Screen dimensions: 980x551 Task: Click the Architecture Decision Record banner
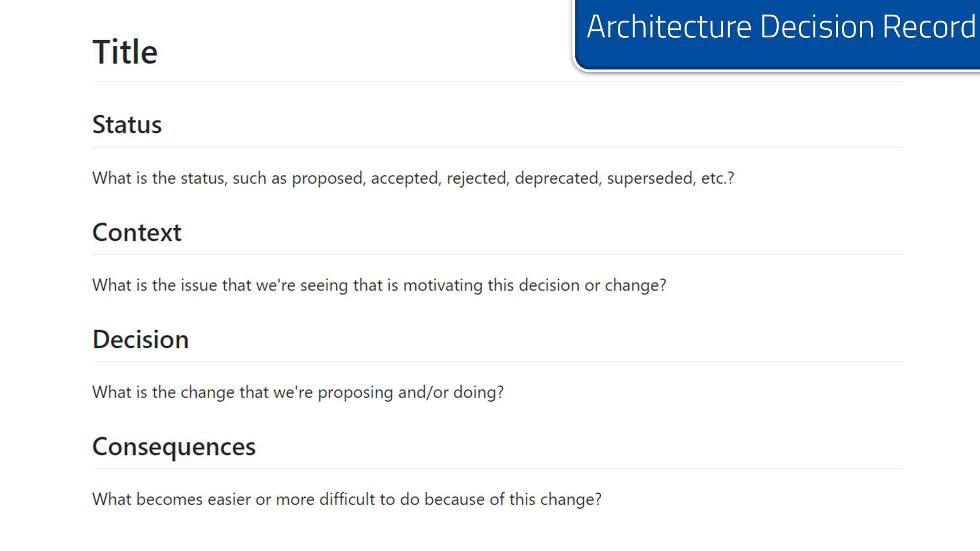[780, 27]
